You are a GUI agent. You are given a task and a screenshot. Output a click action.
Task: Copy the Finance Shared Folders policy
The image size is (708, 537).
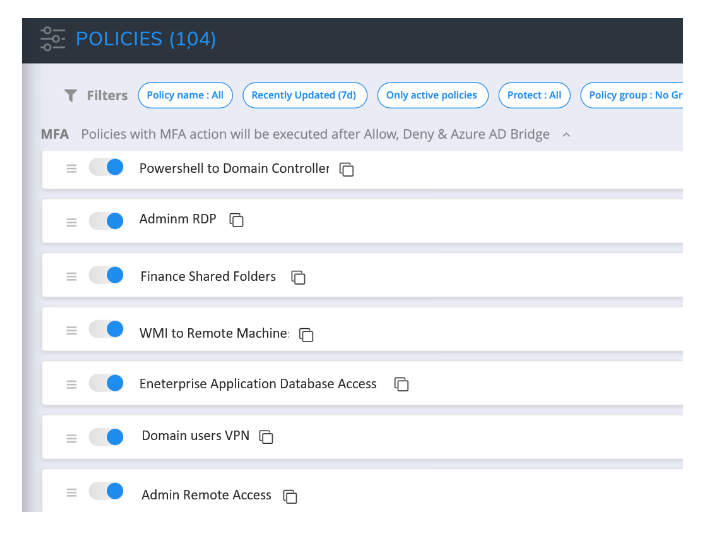[298, 278]
